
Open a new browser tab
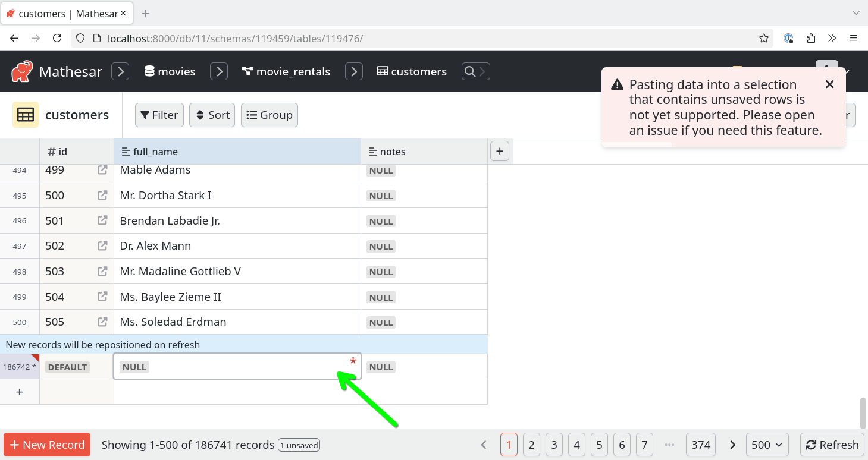144,12
